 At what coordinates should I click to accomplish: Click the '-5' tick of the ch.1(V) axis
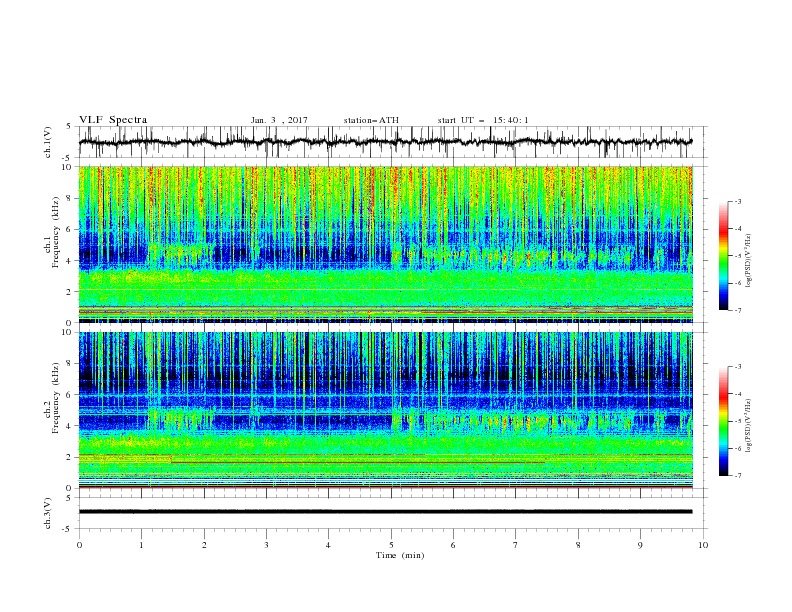click(68, 158)
